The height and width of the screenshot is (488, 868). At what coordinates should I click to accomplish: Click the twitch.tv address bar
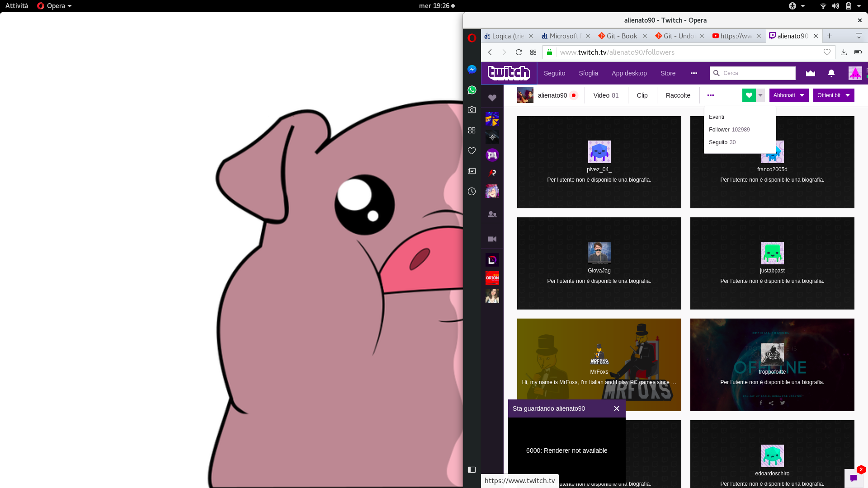pyautogui.click(x=689, y=52)
